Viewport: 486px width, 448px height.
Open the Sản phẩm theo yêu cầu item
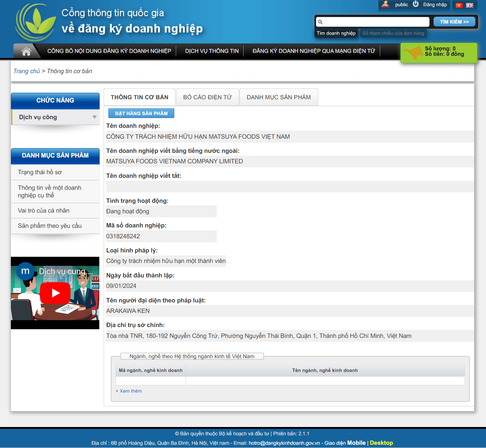(55, 226)
